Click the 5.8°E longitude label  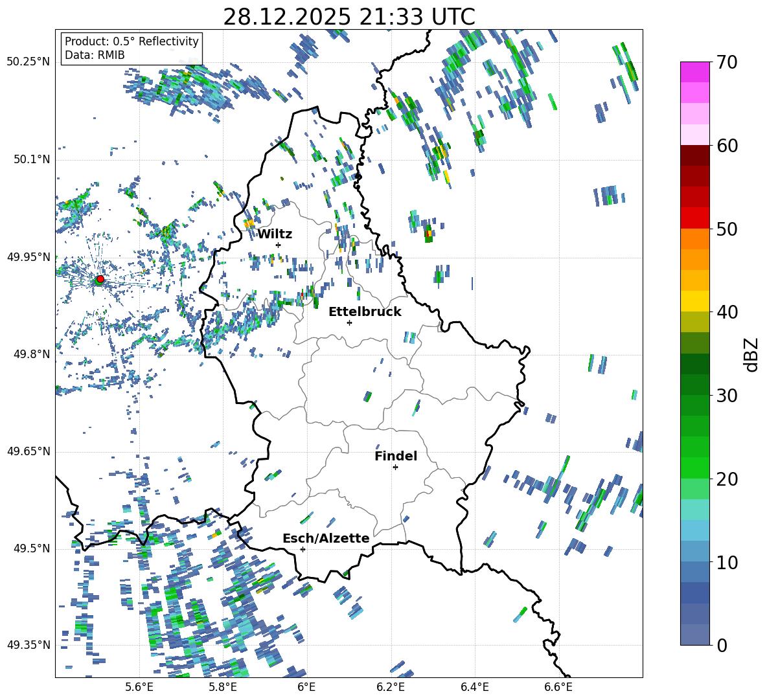223,687
